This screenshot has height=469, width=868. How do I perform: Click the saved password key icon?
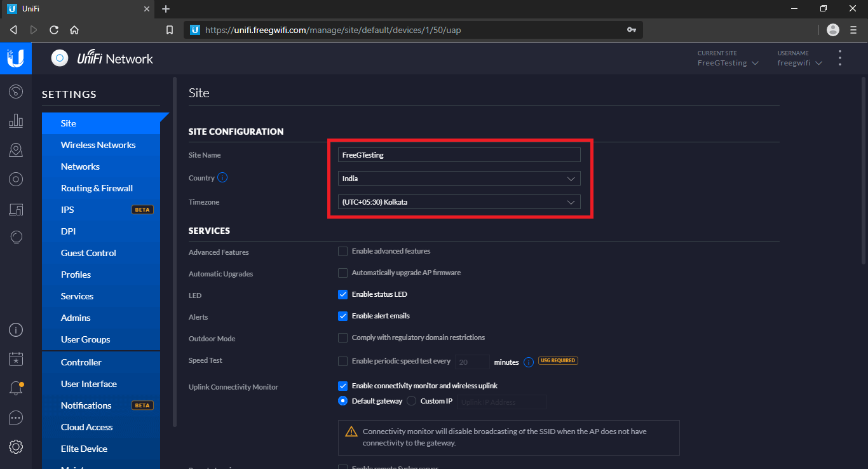click(x=631, y=30)
